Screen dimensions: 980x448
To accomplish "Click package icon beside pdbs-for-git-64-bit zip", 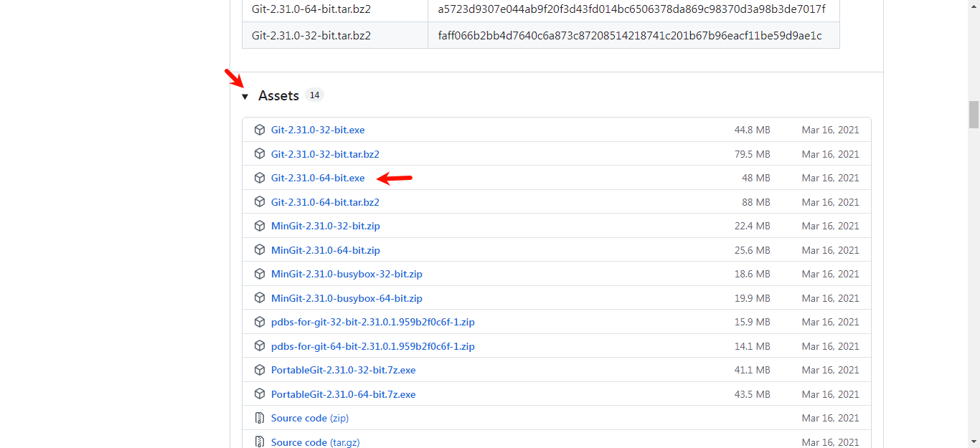I will pyautogui.click(x=260, y=346).
